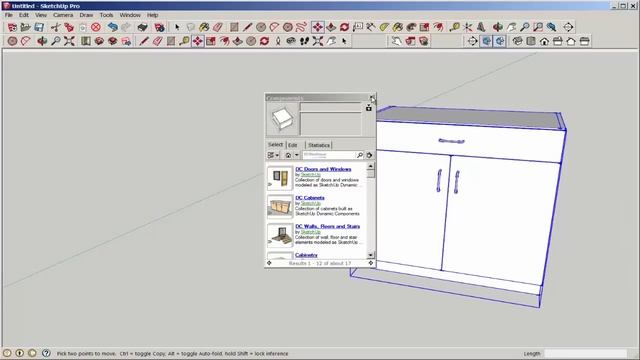Toggle the X-ray style button
640x360 pixels.
click(486, 41)
